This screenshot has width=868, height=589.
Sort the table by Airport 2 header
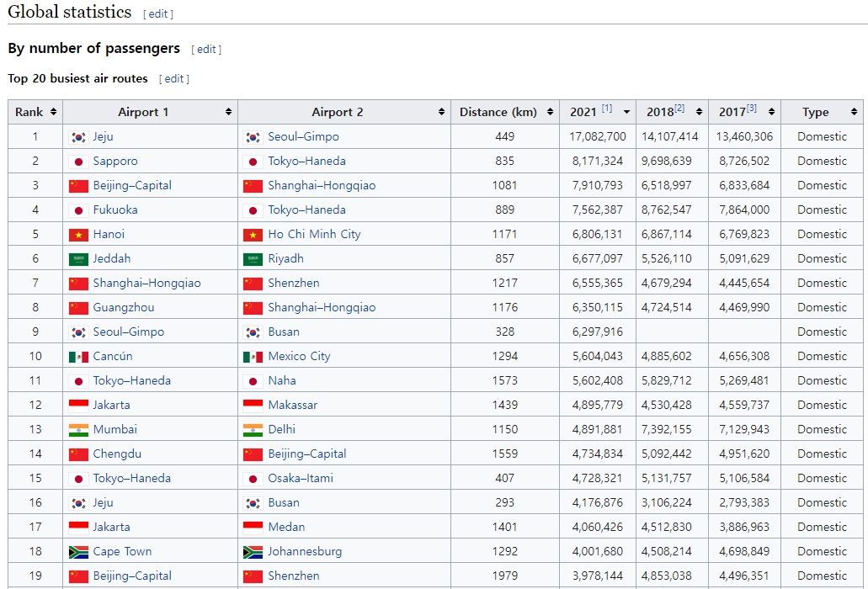click(343, 112)
